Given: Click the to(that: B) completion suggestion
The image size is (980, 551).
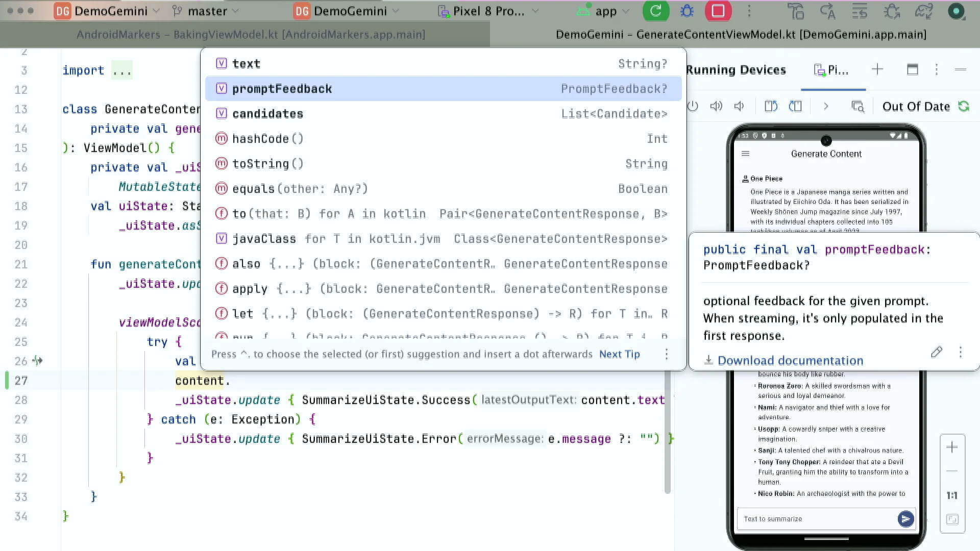Looking at the screenshot, I should [443, 214].
